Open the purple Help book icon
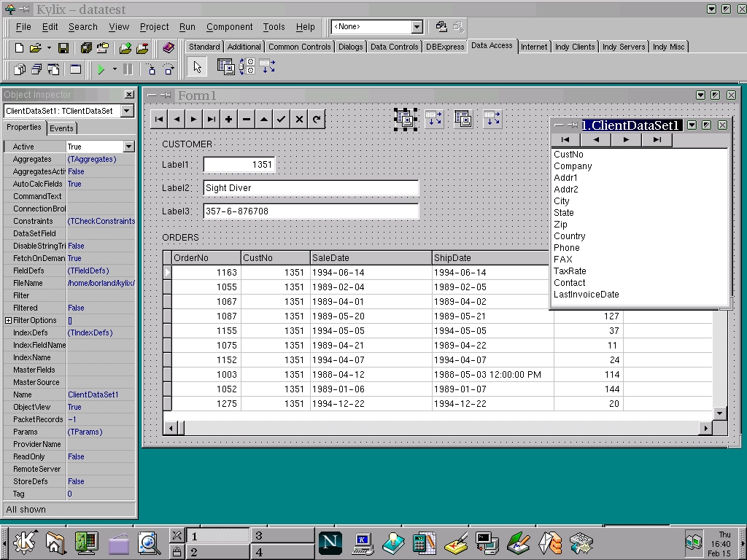 (169, 47)
